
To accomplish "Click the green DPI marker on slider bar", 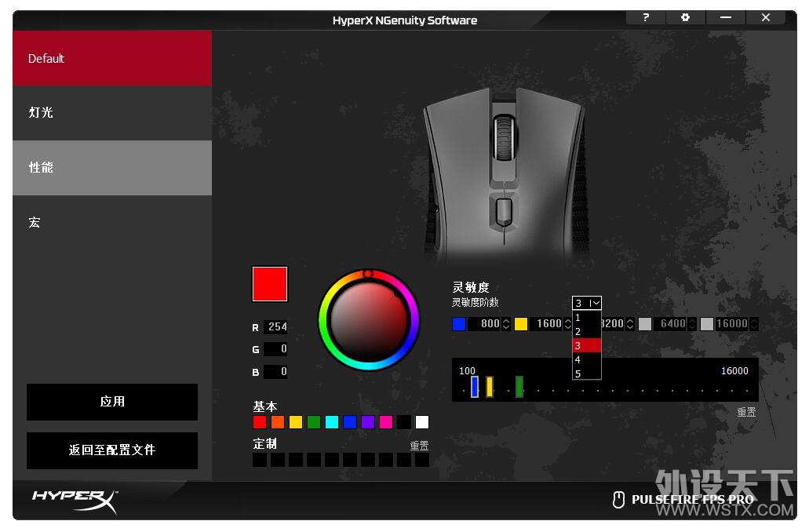I will coord(519,387).
